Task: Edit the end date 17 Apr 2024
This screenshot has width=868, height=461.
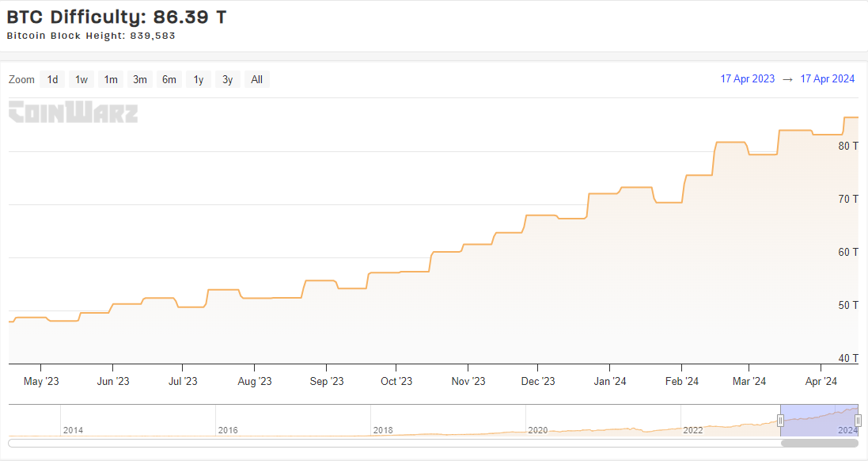Action: tap(827, 79)
